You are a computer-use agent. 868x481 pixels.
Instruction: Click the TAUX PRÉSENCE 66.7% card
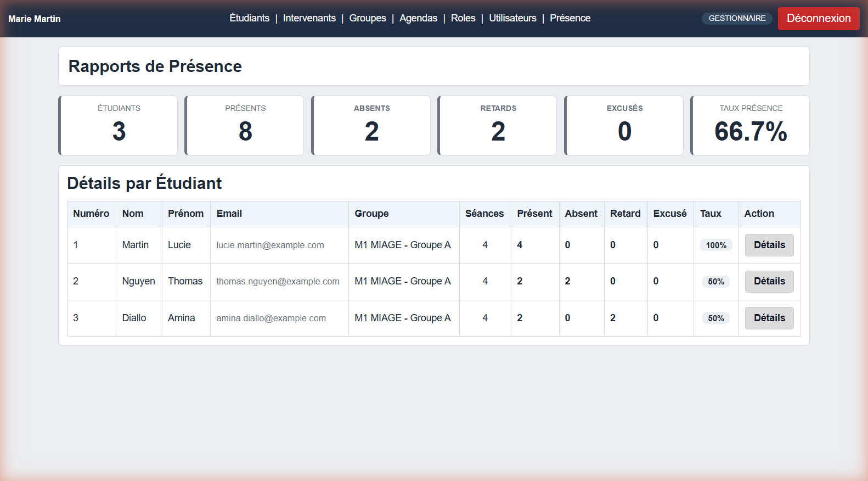click(751, 126)
